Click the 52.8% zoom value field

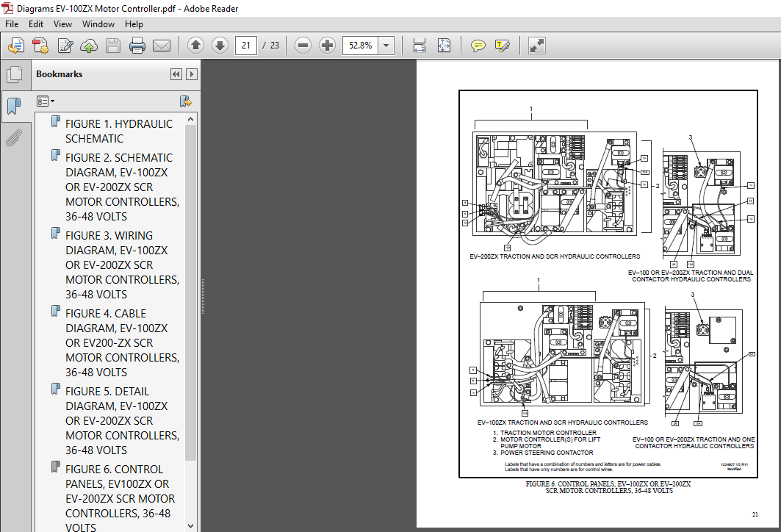tap(360, 46)
